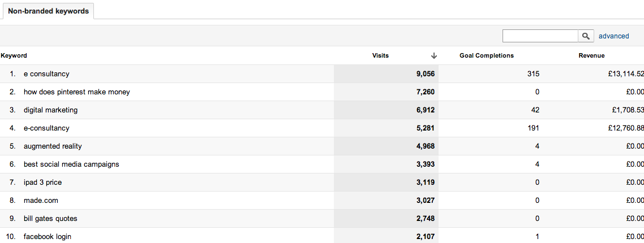Select the 'digital marketing' keyword
The image size is (644, 243).
pyautogui.click(x=50, y=110)
